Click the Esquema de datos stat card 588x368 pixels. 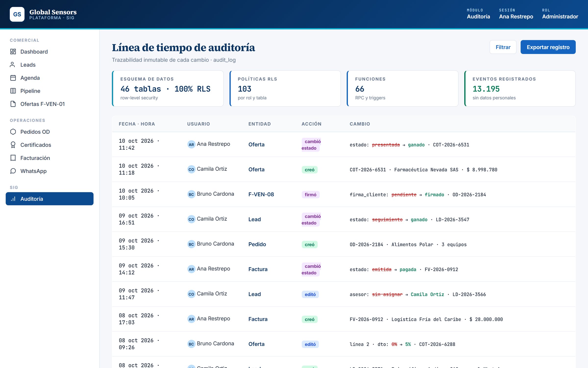[x=168, y=89]
